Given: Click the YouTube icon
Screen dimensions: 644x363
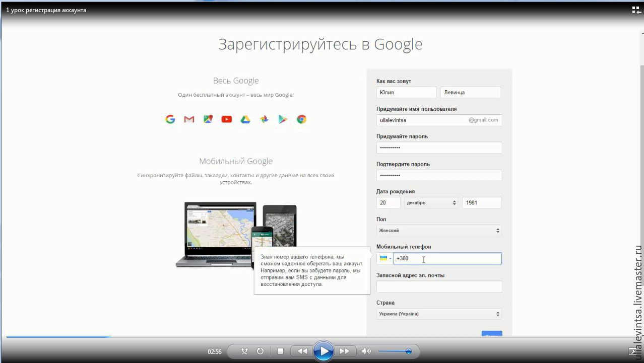Looking at the screenshot, I should click(x=227, y=119).
